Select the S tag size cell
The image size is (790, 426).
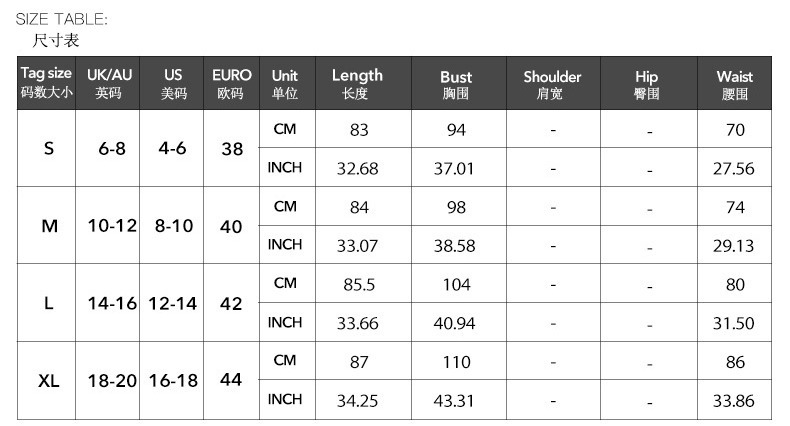pyautogui.click(x=49, y=148)
